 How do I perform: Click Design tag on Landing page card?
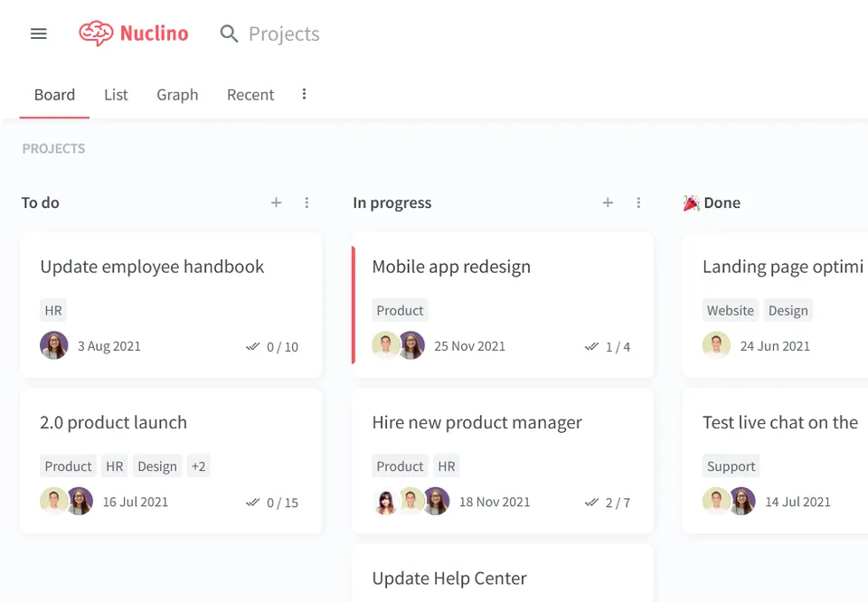coord(788,310)
